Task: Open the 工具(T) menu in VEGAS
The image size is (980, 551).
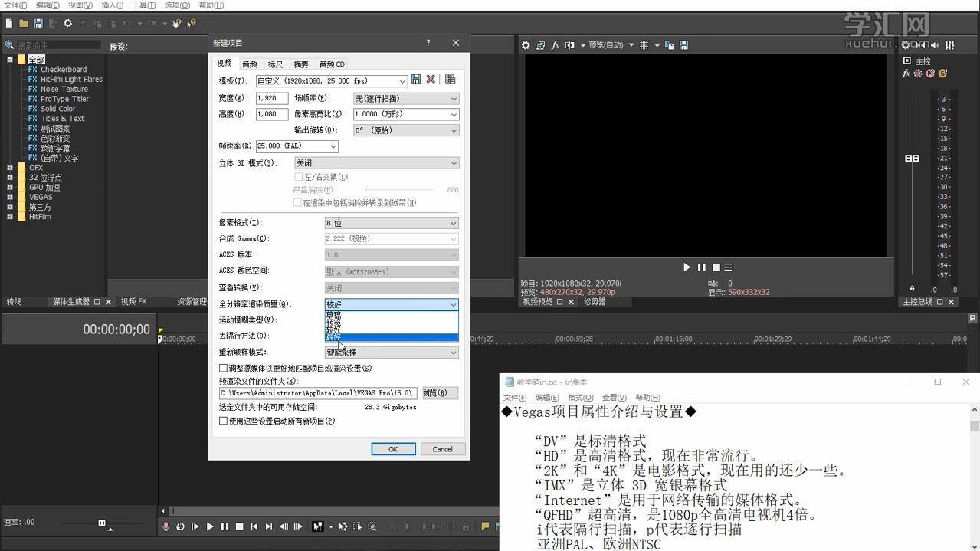Action: 144,5
